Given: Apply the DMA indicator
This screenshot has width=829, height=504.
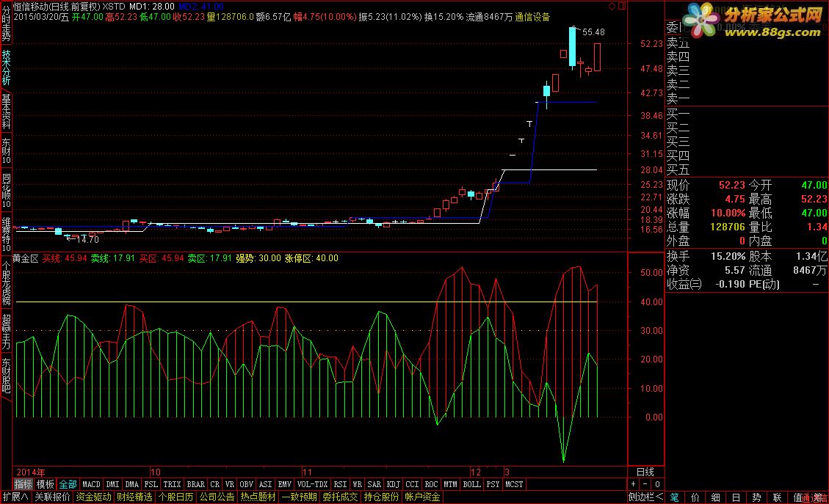Looking at the screenshot, I should click(132, 484).
